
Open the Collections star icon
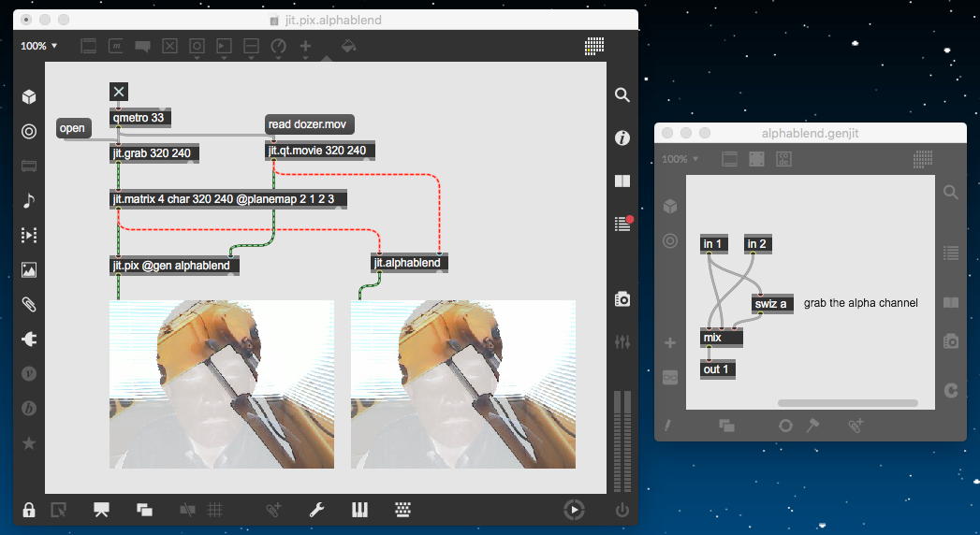(x=29, y=443)
